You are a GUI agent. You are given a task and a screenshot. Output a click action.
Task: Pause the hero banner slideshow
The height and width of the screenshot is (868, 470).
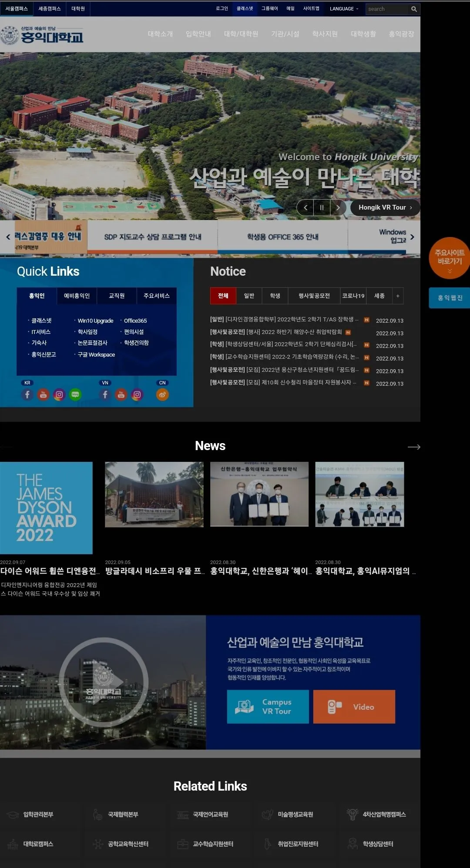coord(322,207)
